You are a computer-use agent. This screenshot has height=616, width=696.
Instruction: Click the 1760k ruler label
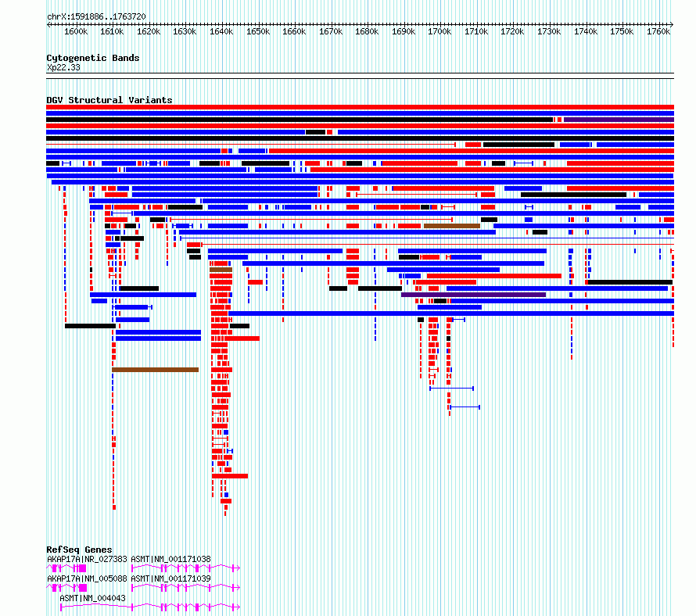(x=658, y=31)
